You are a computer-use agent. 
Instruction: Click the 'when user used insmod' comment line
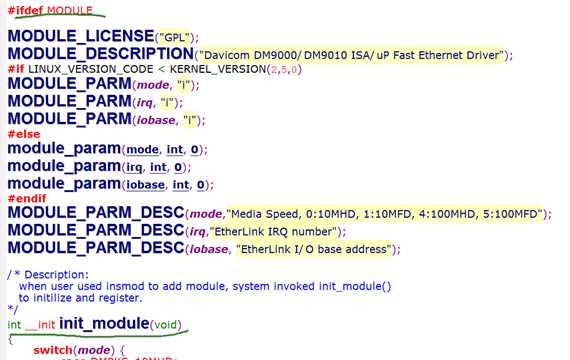click(x=205, y=286)
